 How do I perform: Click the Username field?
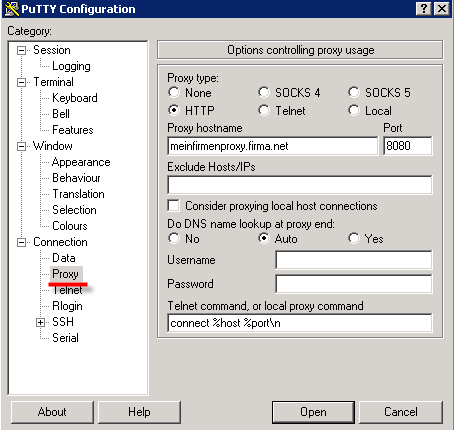coord(354,260)
